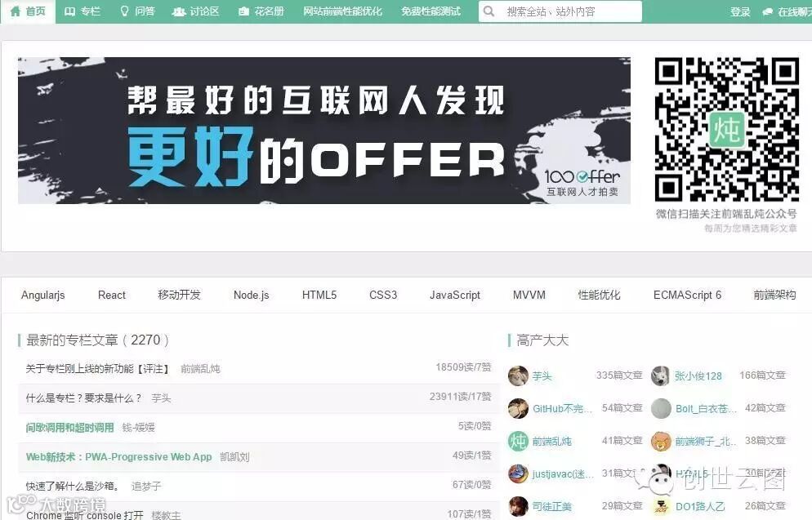Click the lightbulb icon beside 问答
Viewport: 812px width, 520px height.
(x=124, y=11)
